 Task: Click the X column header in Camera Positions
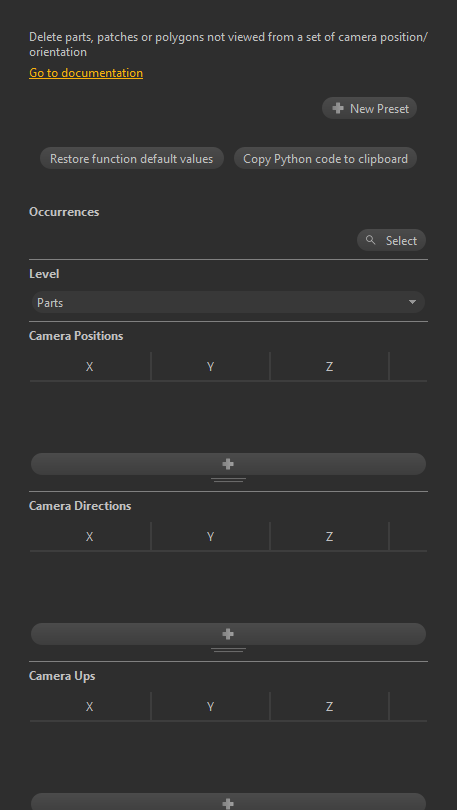pyautogui.click(x=90, y=367)
